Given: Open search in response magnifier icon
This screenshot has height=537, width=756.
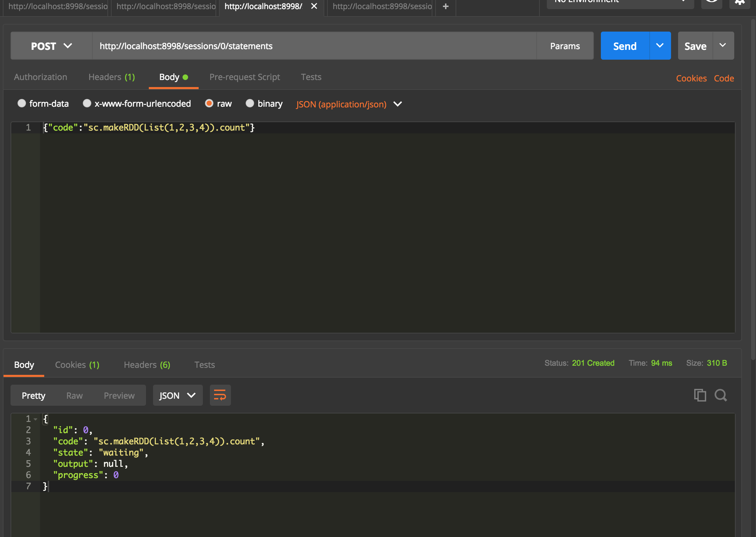Looking at the screenshot, I should coord(721,395).
